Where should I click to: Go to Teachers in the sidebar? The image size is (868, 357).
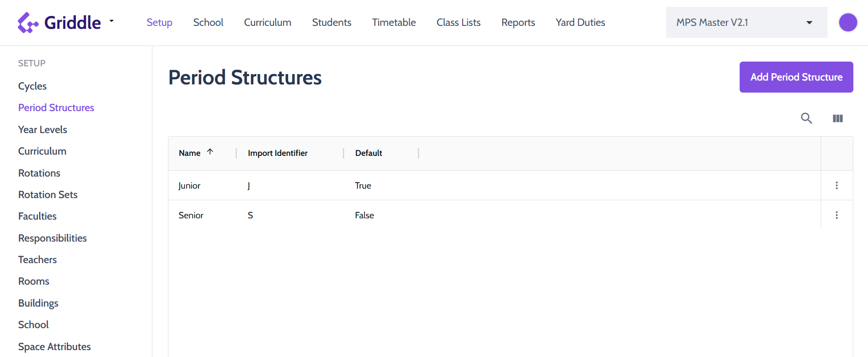(x=37, y=260)
